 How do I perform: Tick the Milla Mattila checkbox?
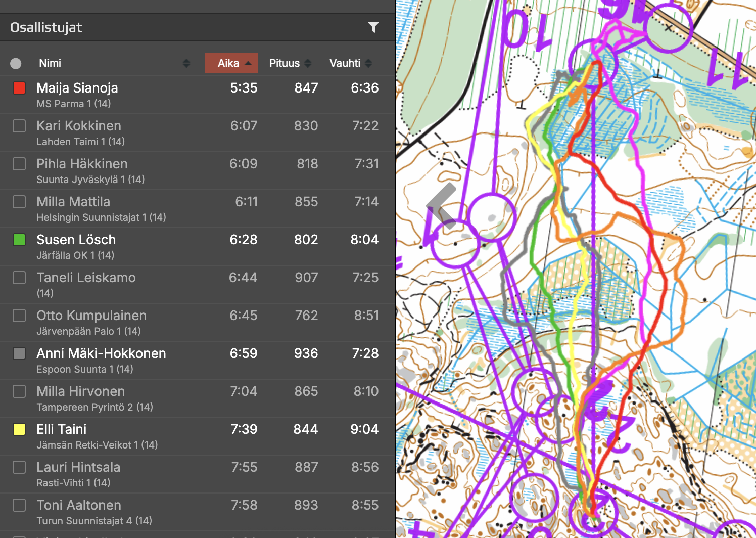tap(19, 202)
